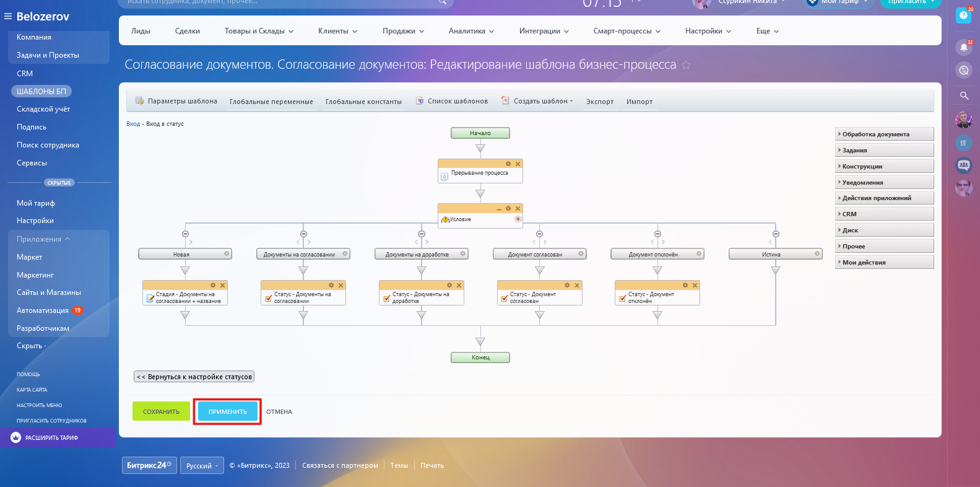The image size is (980, 487).
Task: Open Автоматизация in left sidebar
Action: (x=43, y=310)
